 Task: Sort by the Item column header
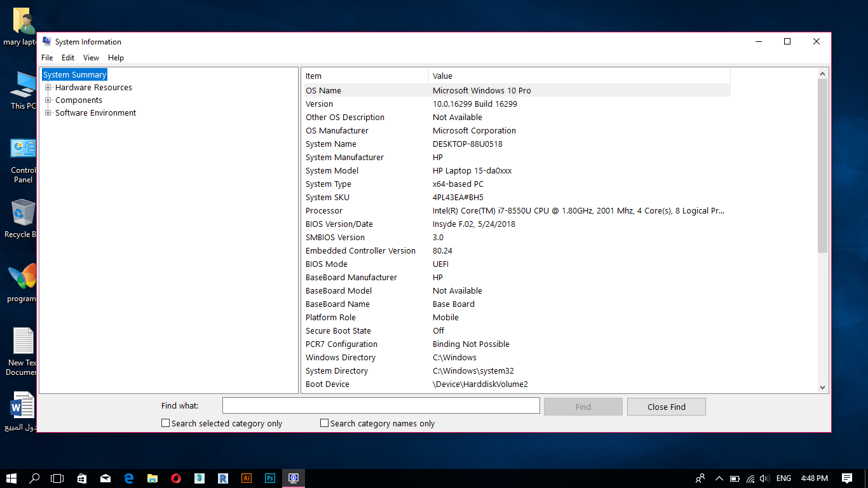(365, 76)
